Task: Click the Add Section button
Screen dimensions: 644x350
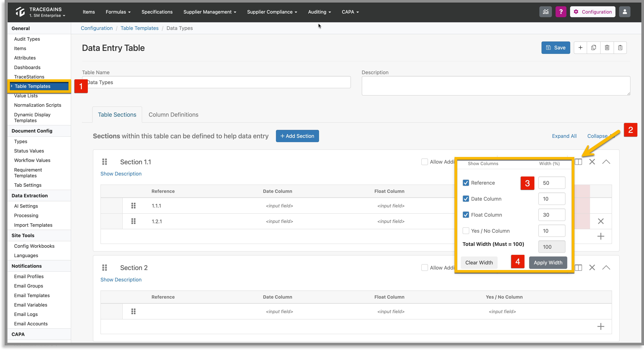Action: coord(297,136)
